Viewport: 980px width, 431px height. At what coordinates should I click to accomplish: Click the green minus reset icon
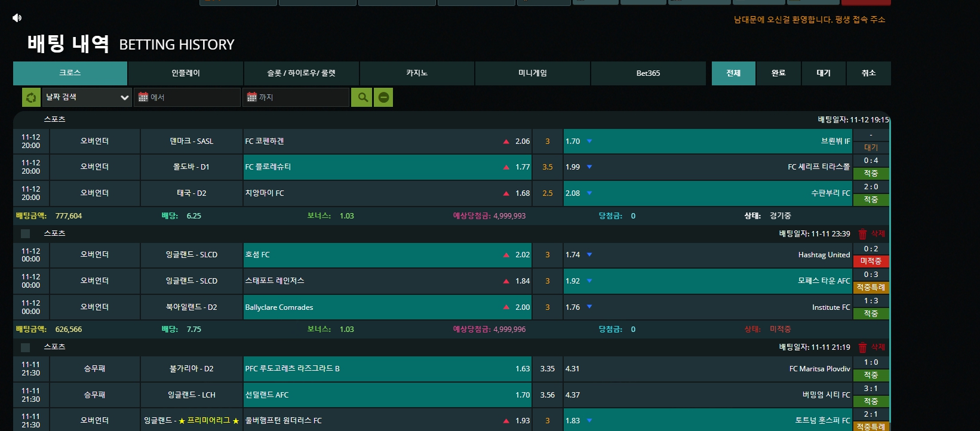click(383, 97)
